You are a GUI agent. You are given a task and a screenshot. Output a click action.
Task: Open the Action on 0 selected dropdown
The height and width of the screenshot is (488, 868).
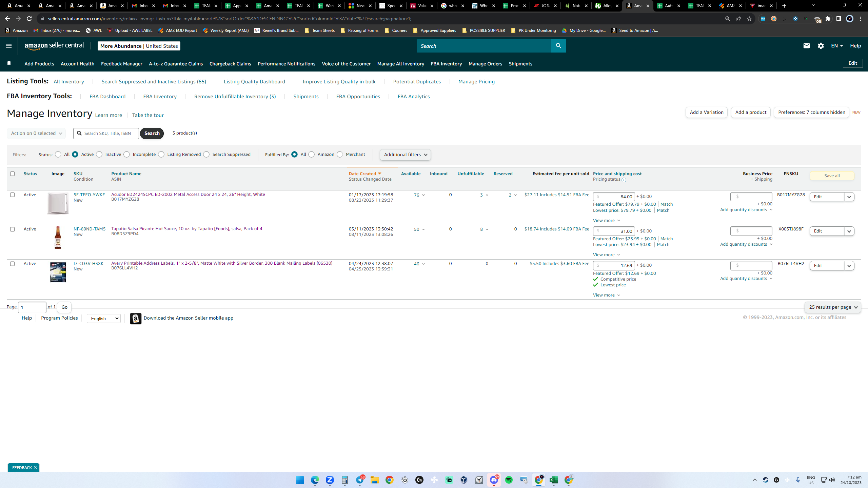[x=36, y=133]
